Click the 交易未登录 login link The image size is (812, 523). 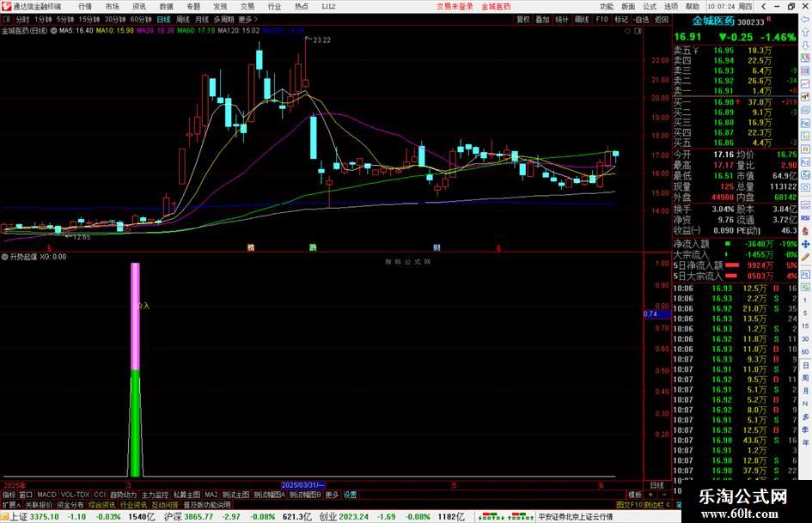point(455,7)
